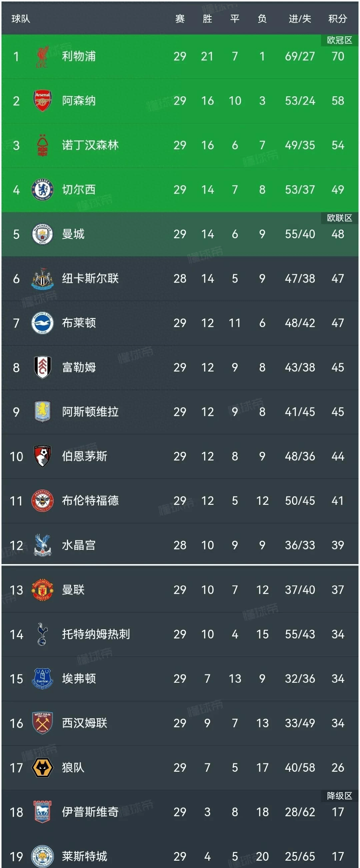Click the Manchester City badge

[x=42, y=234]
